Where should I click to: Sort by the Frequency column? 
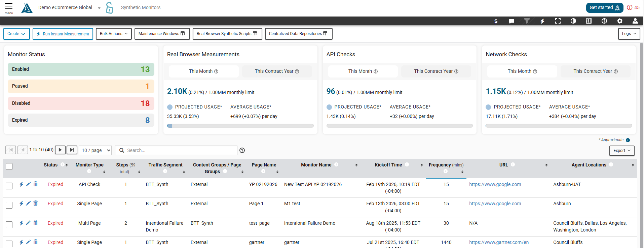462,172
